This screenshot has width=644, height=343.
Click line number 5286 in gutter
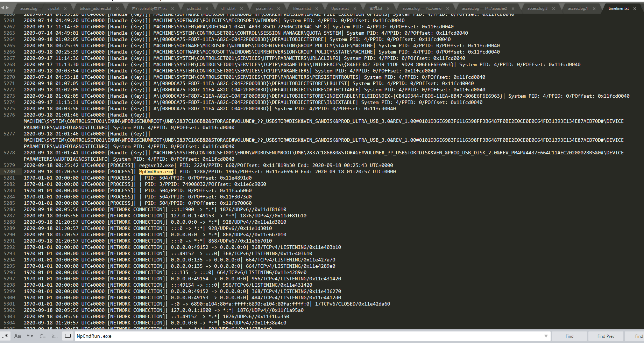[9, 209]
